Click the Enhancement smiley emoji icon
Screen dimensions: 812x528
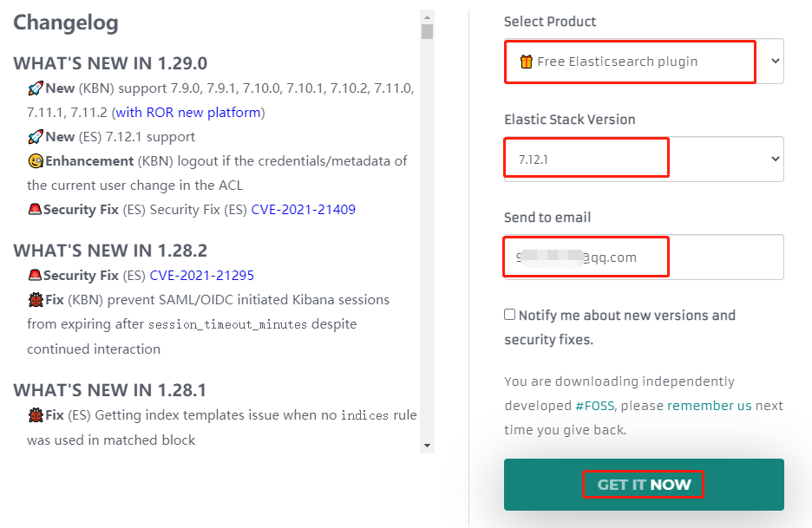point(36,161)
